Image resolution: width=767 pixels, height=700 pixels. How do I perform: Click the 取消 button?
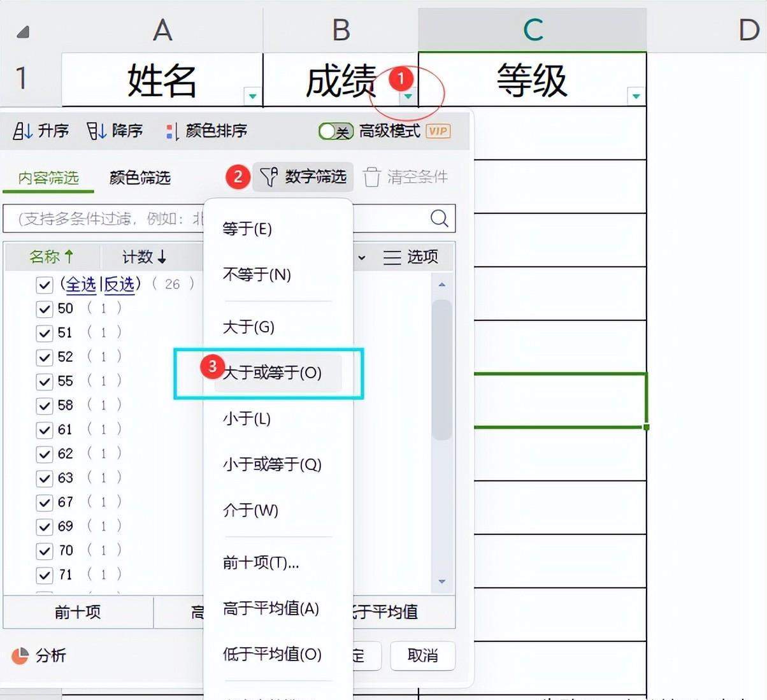(x=423, y=655)
